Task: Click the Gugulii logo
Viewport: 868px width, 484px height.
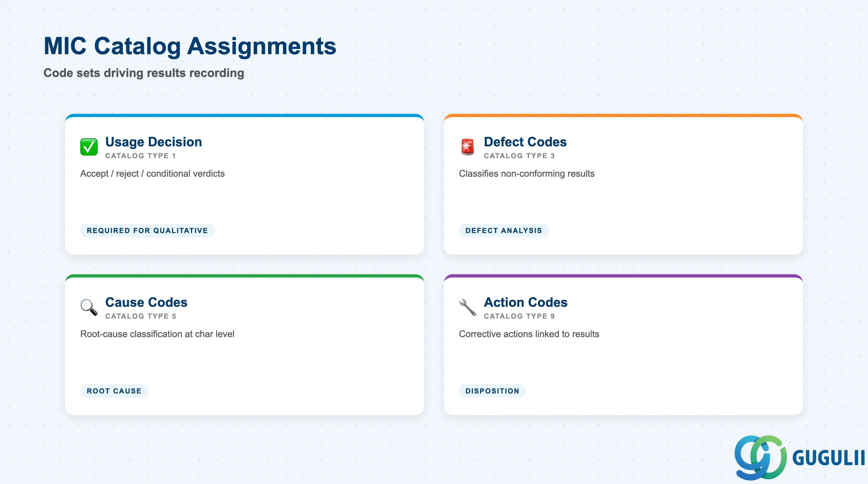Action: click(x=800, y=457)
